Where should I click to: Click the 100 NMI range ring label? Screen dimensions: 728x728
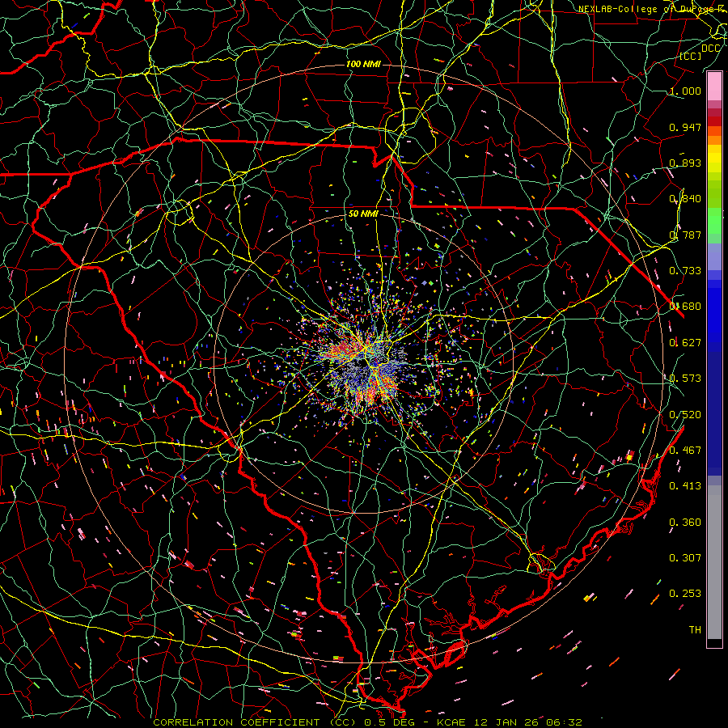(363, 64)
